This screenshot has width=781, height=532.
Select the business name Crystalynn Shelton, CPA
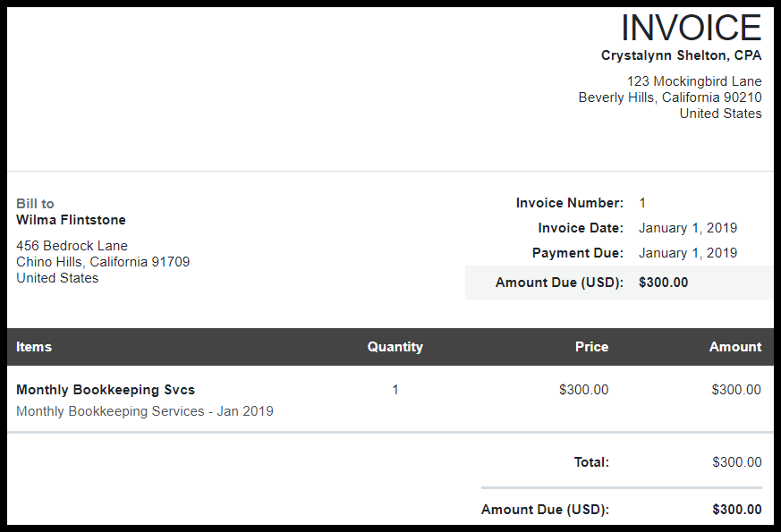[x=681, y=55]
